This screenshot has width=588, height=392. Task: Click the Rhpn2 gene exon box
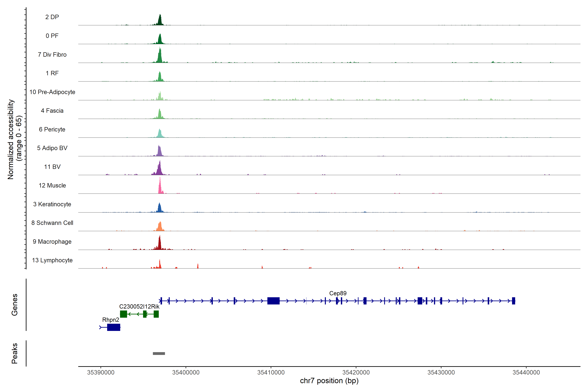coord(114,327)
